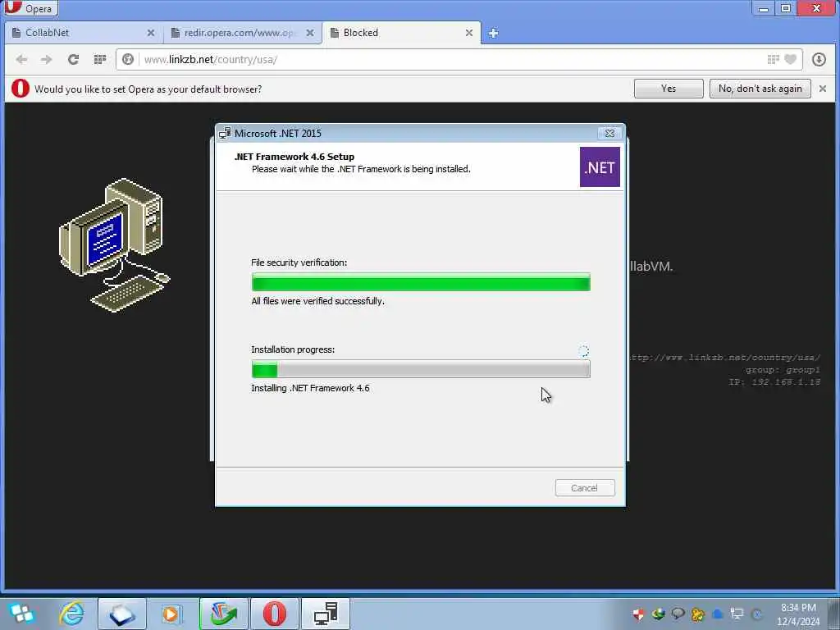This screenshot has width=840, height=630.
Task: Click the yellow keys tray icon
Action: pyautogui.click(x=697, y=614)
